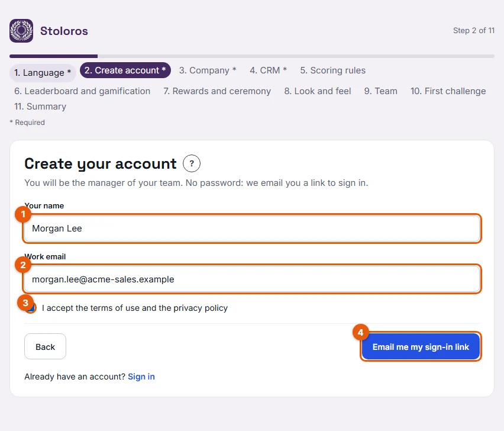Click into the Work email field

pyautogui.click(x=252, y=279)
